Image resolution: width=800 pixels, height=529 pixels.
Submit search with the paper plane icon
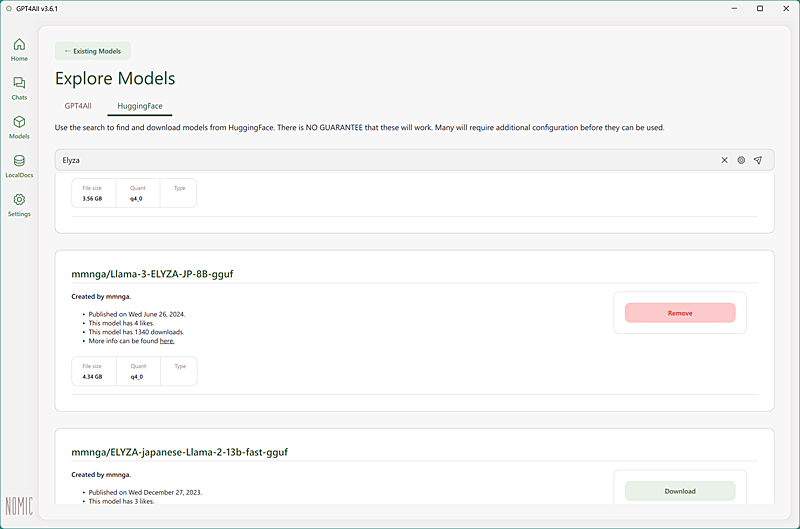(x=758, y=160)
